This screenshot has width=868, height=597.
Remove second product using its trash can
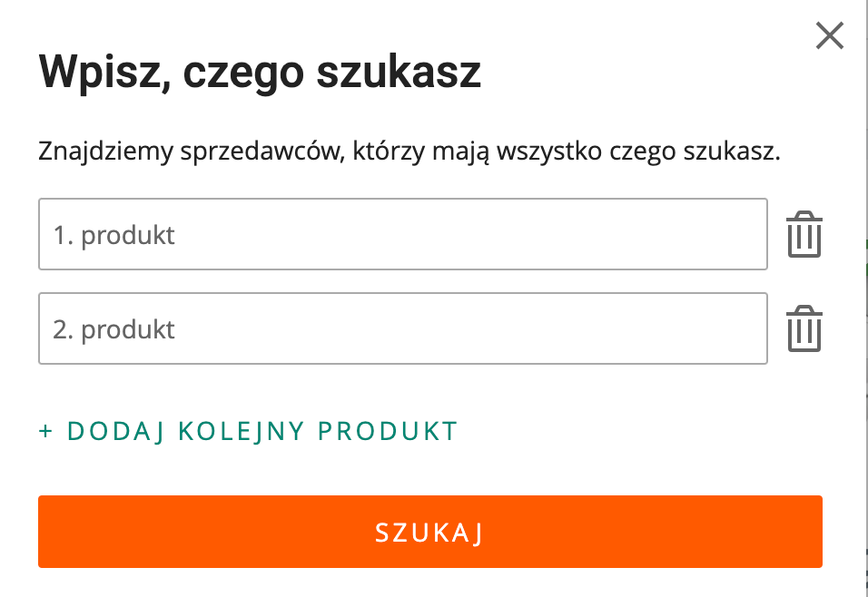[x=804, y=328]
